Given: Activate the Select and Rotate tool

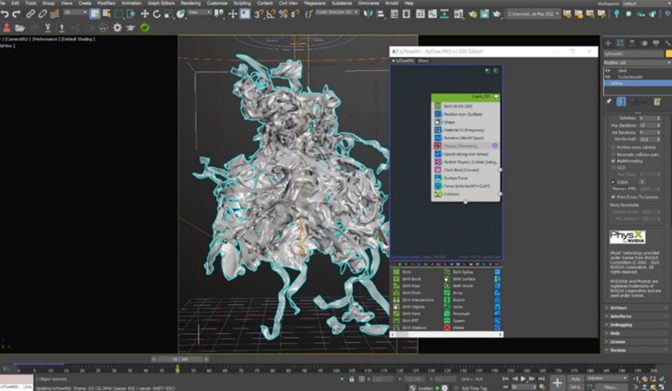Looking at the screenshot, I should [156, 14].
